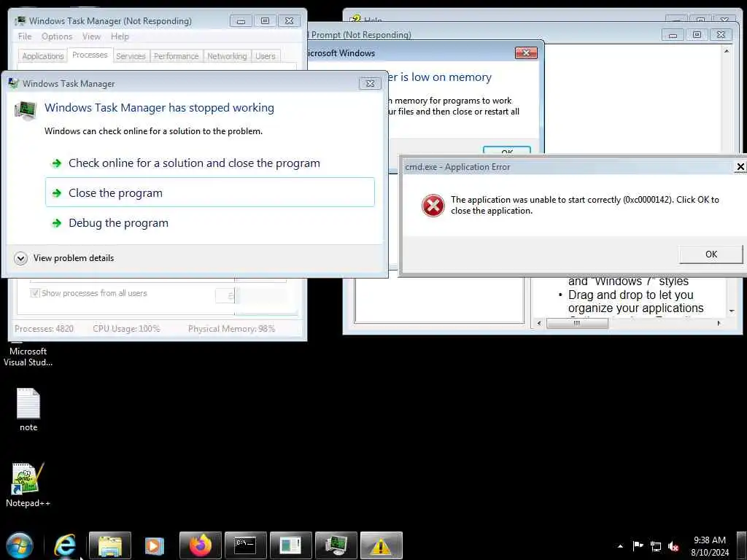Click the red error icon in cmd.exe dialog
The width and height of the screenshot is (747, 560).
(433, 206)
